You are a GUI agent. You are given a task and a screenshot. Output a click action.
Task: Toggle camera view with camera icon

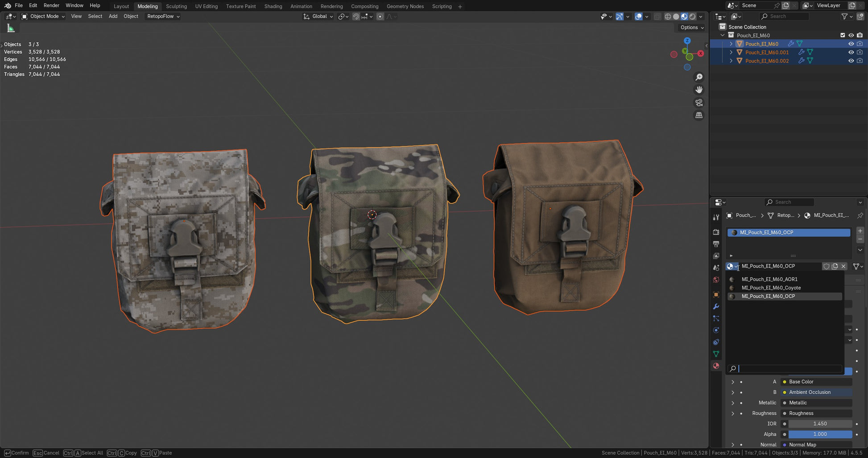pos(699,103)
